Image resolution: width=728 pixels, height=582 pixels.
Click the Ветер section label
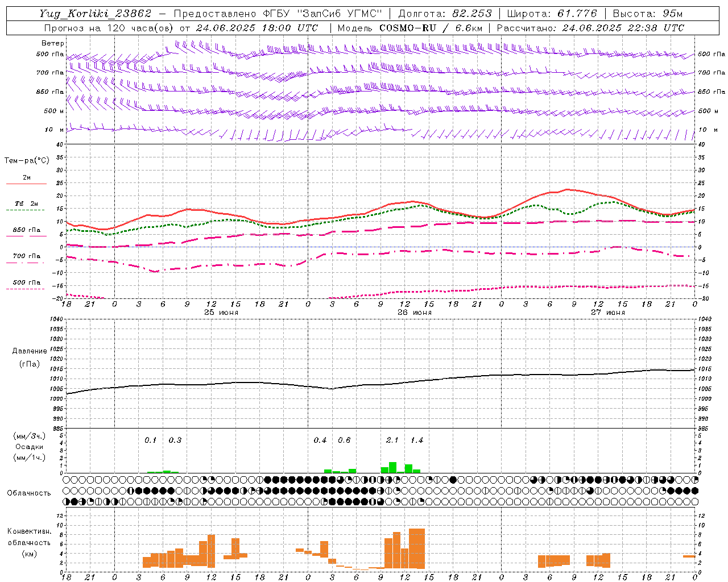pos(53,43)
